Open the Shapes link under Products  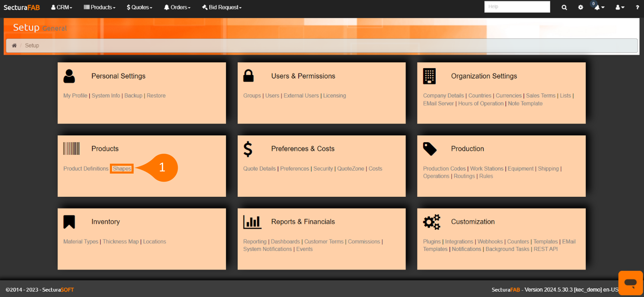(x=122, y=169)
